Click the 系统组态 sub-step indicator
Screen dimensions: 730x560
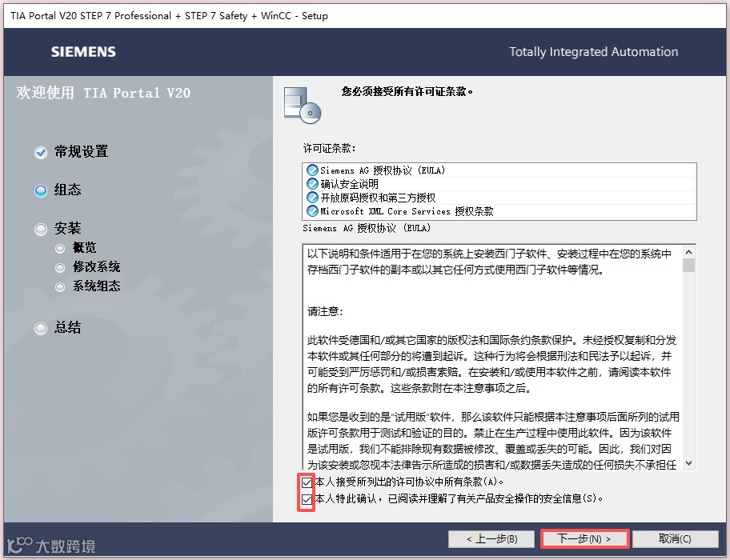(x=59, y=287)
